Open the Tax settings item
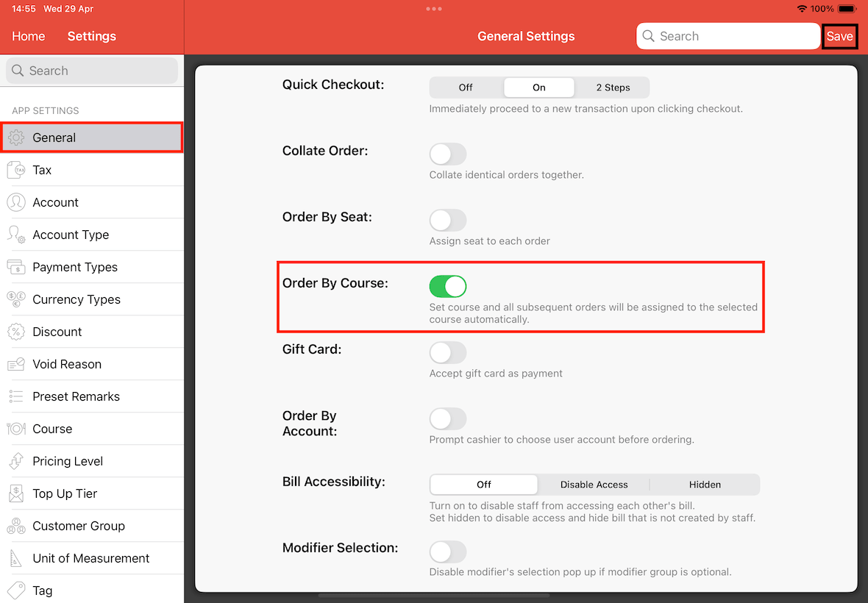This screenshot has height=603, width=868. (93, 170)
